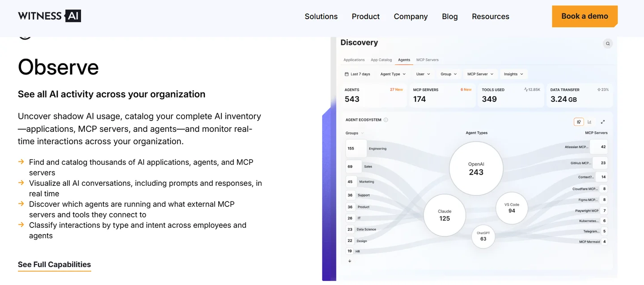
Task: Expand the Agent Type dropdown
Action: (393, 74)
